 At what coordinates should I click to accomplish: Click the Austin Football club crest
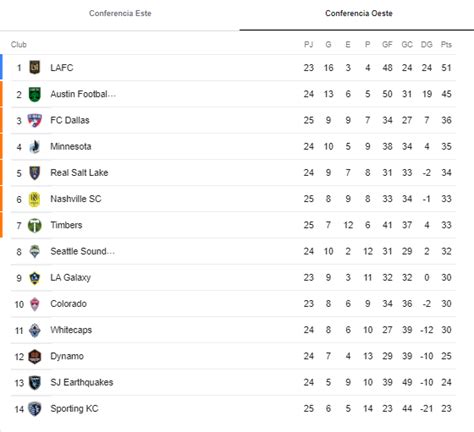(35, 94)
